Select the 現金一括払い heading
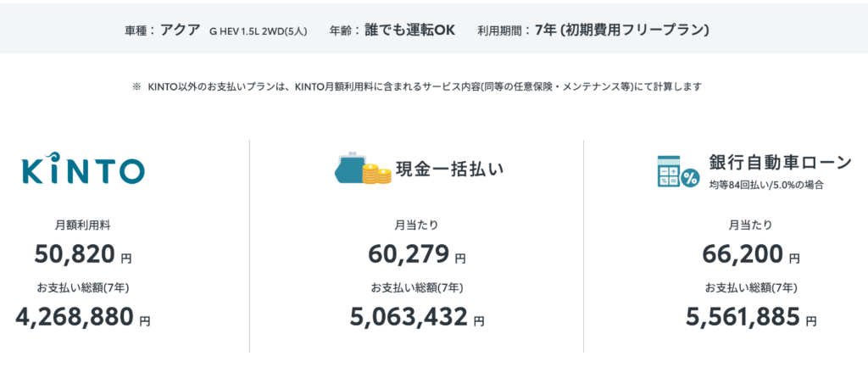 click(x=450, y=169)
